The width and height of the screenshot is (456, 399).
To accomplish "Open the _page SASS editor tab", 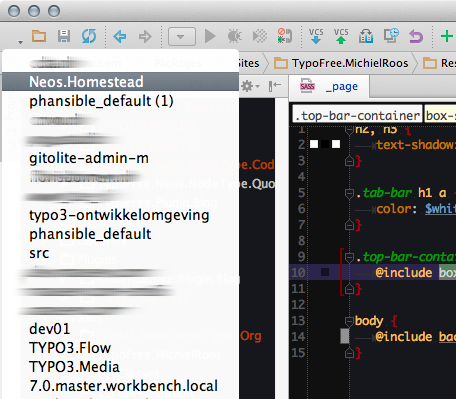I will [329, 87].
